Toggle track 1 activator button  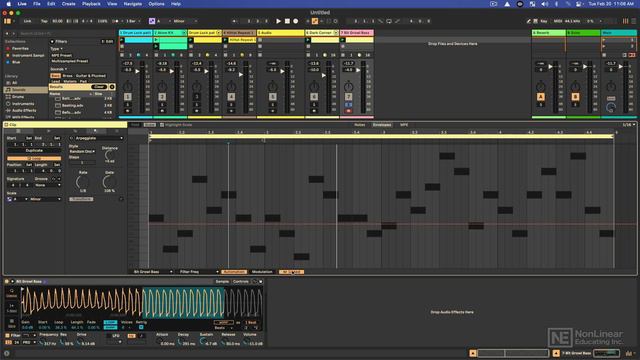pyautogui.click(x=127, y=97)
